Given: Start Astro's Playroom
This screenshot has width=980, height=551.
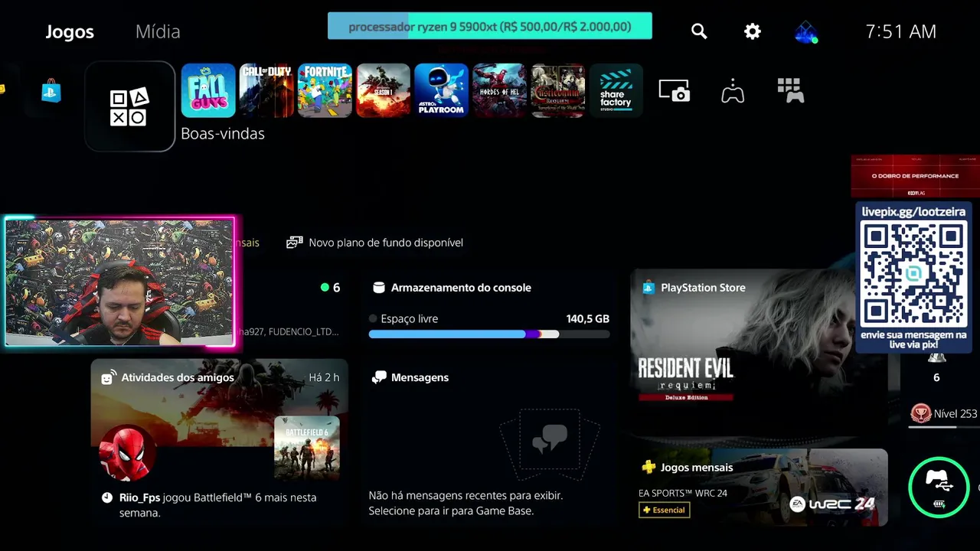Looking at the screenshot, I should click(441, 90).
